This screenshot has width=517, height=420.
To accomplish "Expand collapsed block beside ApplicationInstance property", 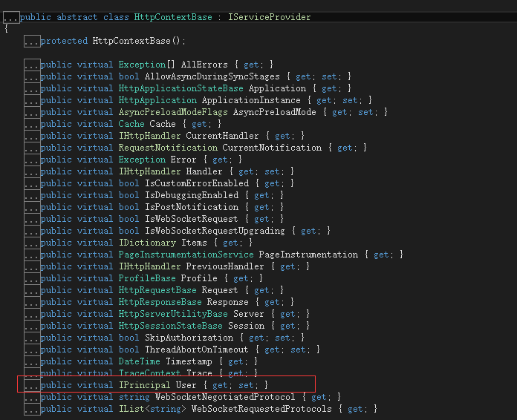I will pos(32,101).
